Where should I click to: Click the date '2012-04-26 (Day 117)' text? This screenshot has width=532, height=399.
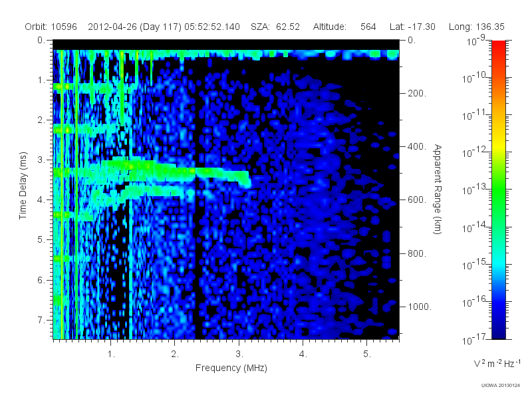135,27
